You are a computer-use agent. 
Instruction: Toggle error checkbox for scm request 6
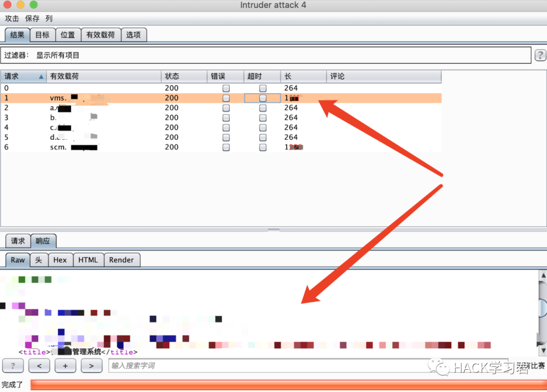click(226, 147)
